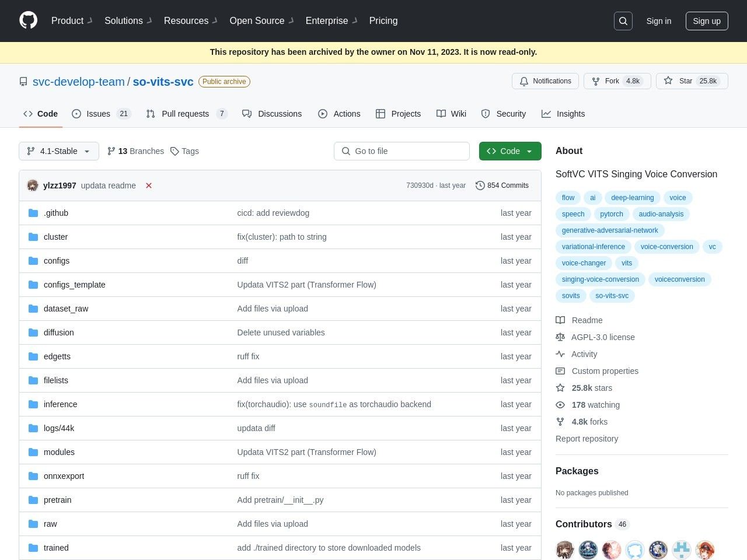The height and width of the screenshot is (560, 747).
Task: Expand the Resources menu
Action: click(x=191, y=20)
